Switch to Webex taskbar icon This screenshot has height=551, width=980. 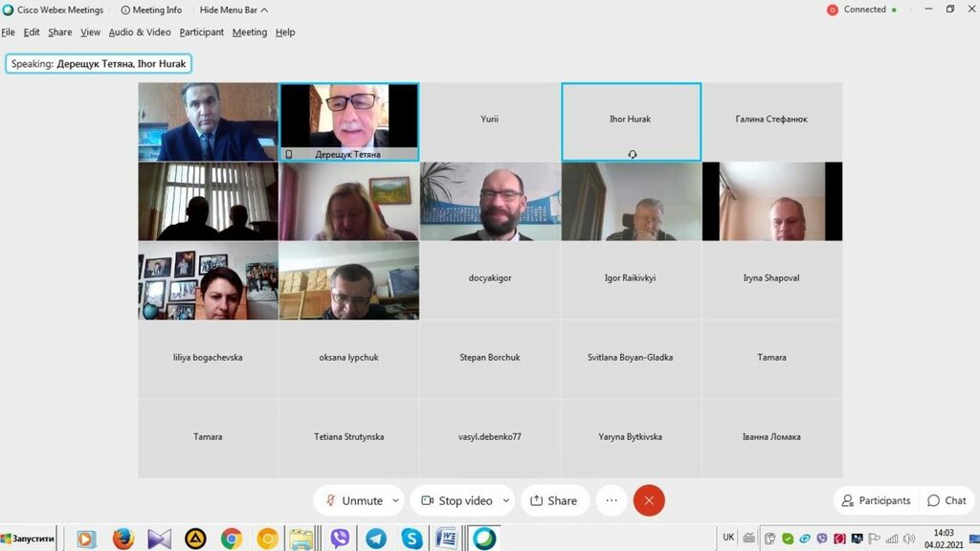click(x=484, y=538)
